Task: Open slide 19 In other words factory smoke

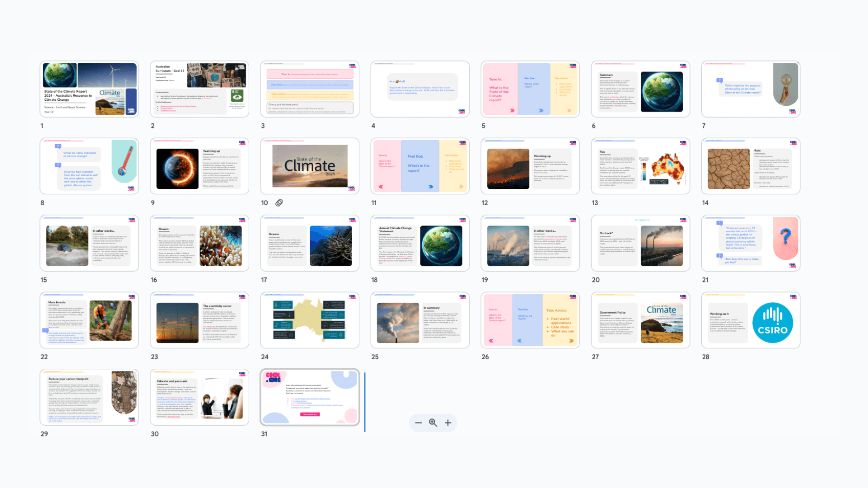Action: [x=530, y=243]
